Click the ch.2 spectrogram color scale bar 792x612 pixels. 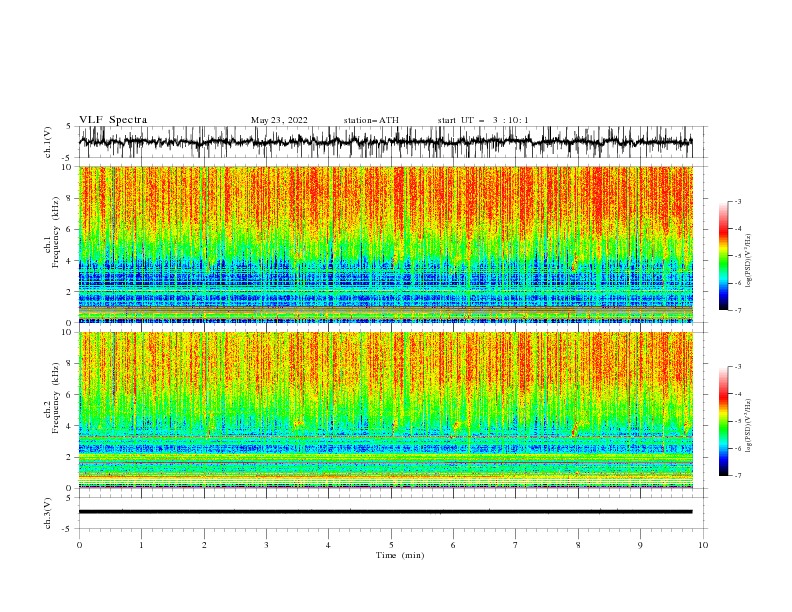point(723,421)
